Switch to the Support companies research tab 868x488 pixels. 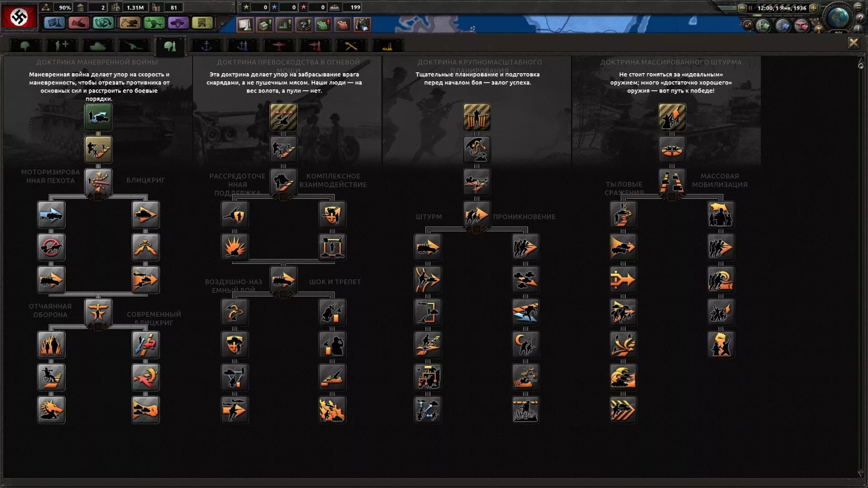coord(61,46)
